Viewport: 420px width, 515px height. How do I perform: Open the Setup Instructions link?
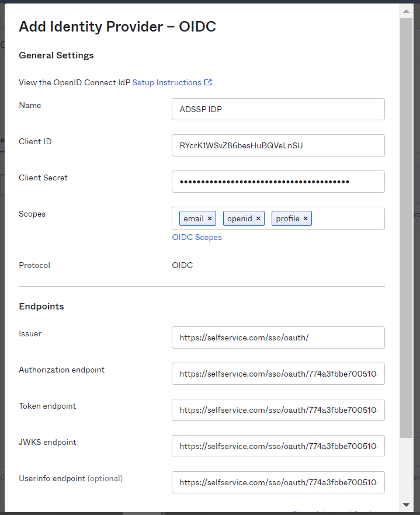point(166,83)
